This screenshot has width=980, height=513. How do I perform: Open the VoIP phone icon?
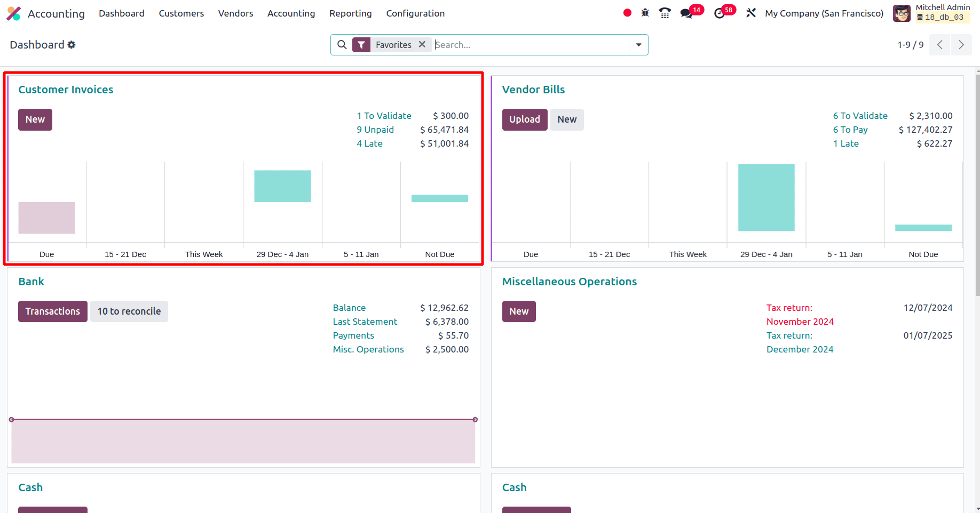point(665,13)
